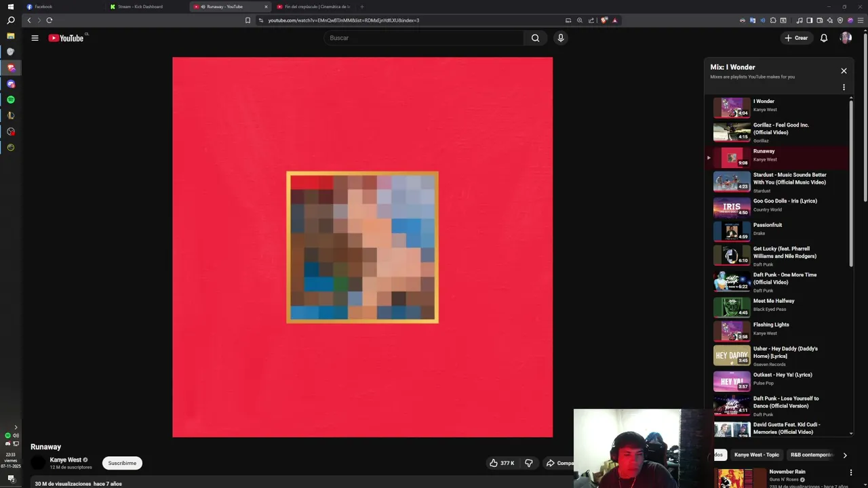
Task: Play Flashing Lights by Kanye West
Action: coord(776,331)
